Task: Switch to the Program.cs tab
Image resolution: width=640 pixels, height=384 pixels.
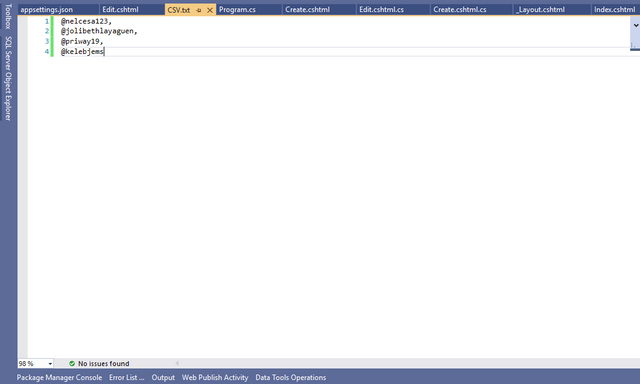Action: (237, 9)
